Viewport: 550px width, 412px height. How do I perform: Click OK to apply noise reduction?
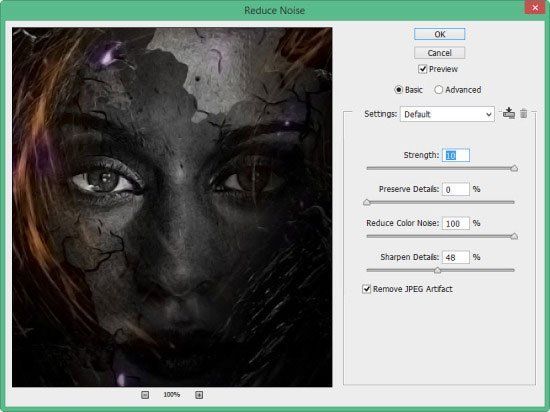point(440,34)
